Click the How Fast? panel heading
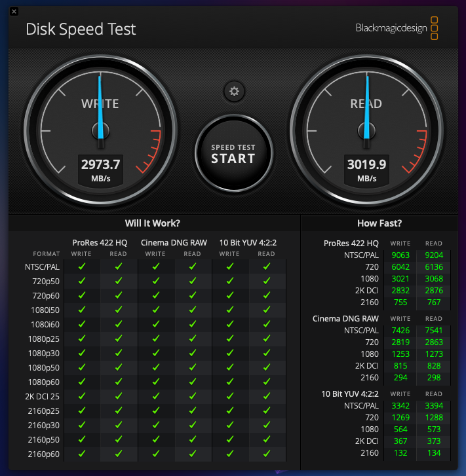 (379, 223)
